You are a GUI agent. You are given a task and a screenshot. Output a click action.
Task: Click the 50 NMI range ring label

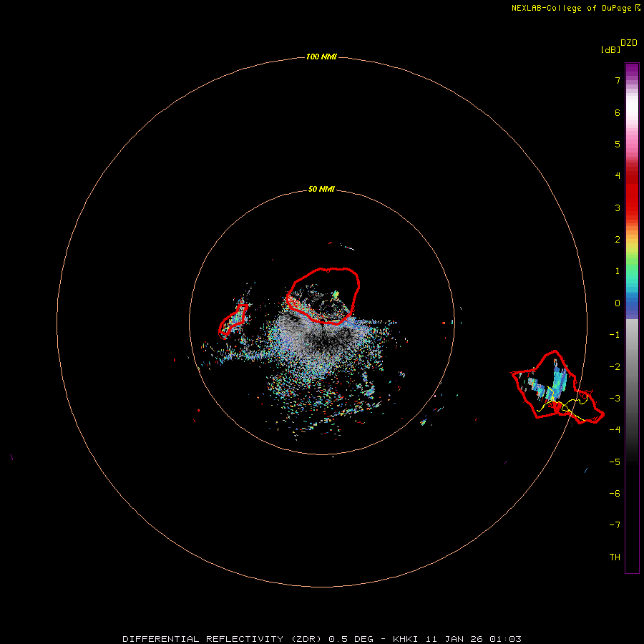click(x=321, y=189)
